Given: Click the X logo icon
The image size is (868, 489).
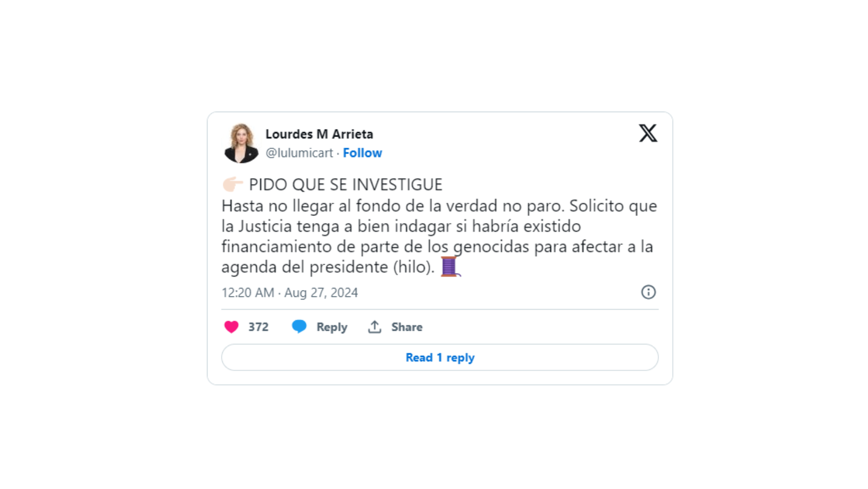Looking at the screenshot, I should coord(648,133).
